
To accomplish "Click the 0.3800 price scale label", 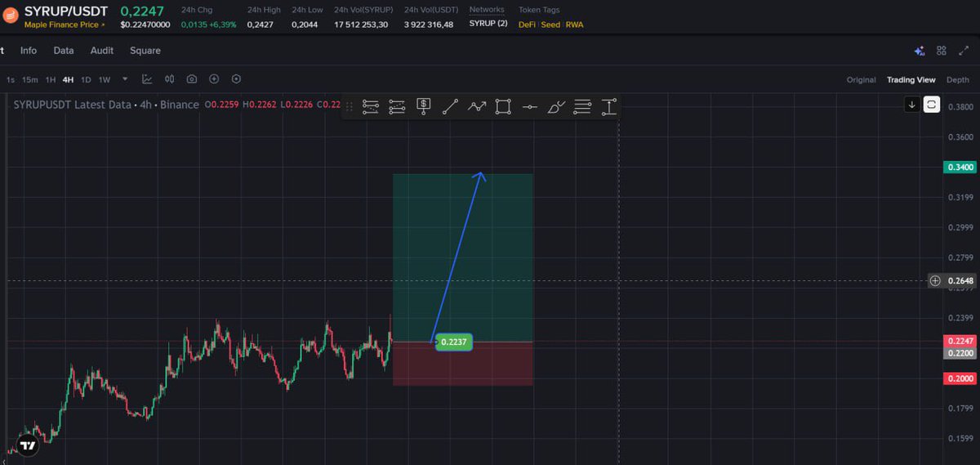I will [x=960, y=107].
